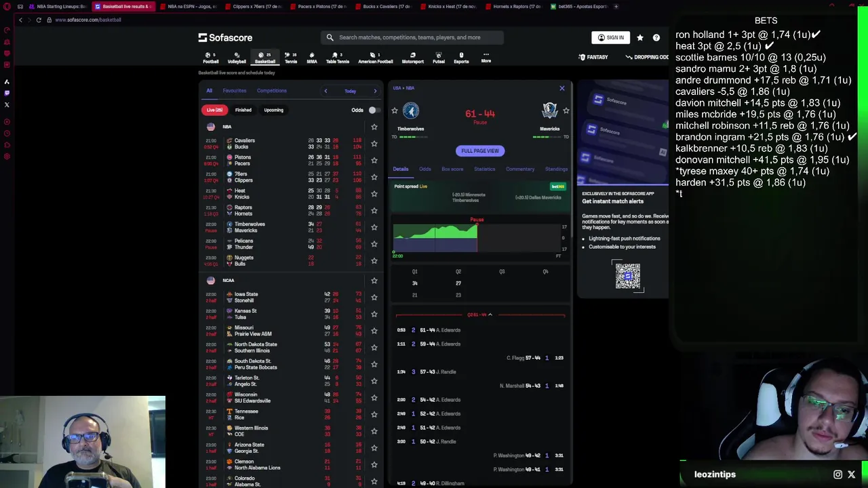Go to next day with right chevron

pyautogui.click(x=375, y=91)
